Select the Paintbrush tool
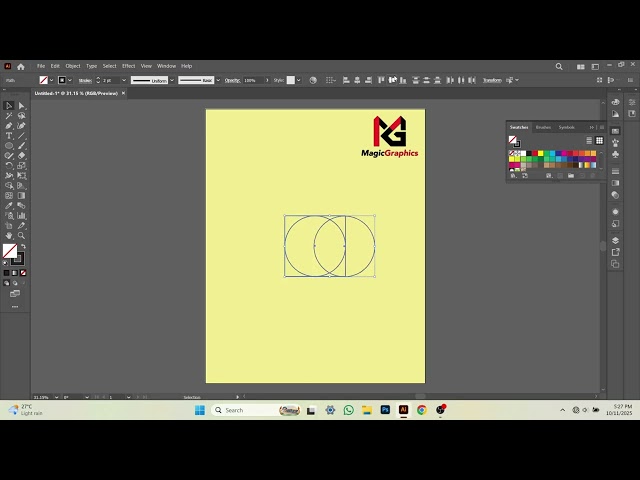Viewport: 640px width, 480px height. (22, 146)
